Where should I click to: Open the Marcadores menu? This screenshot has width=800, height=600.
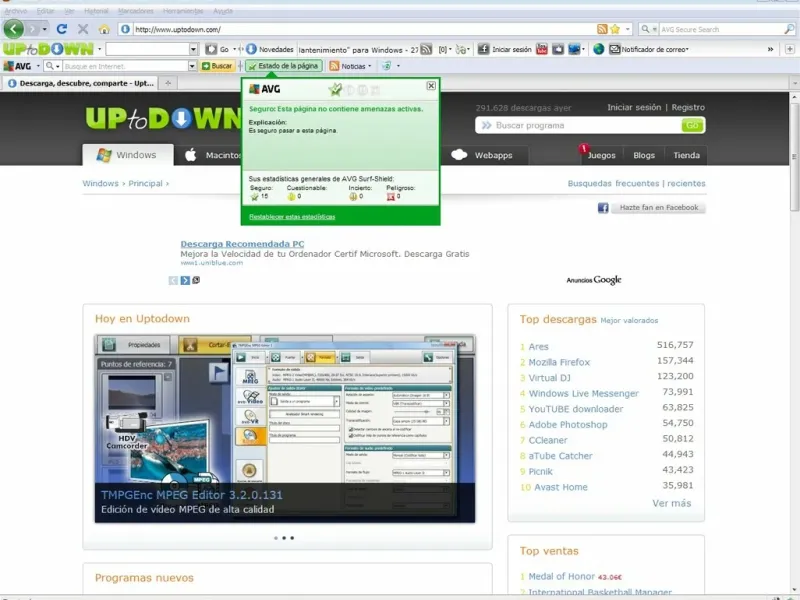pos(135,11)
